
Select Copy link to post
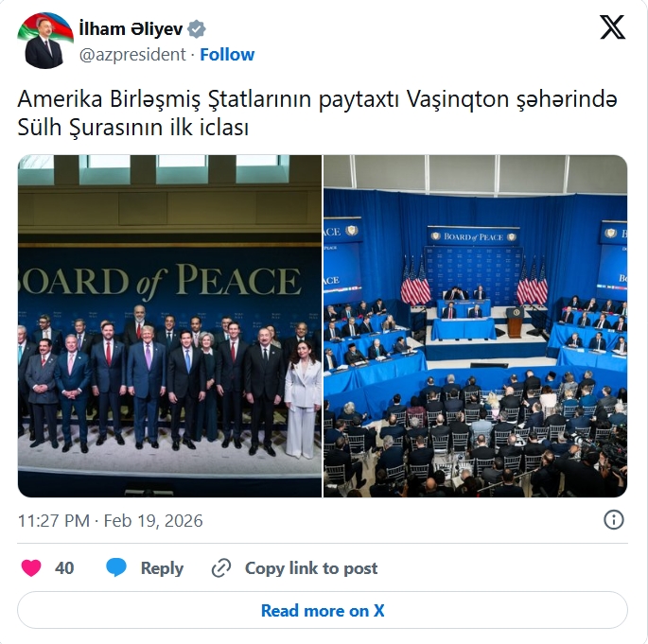(311, 568)
